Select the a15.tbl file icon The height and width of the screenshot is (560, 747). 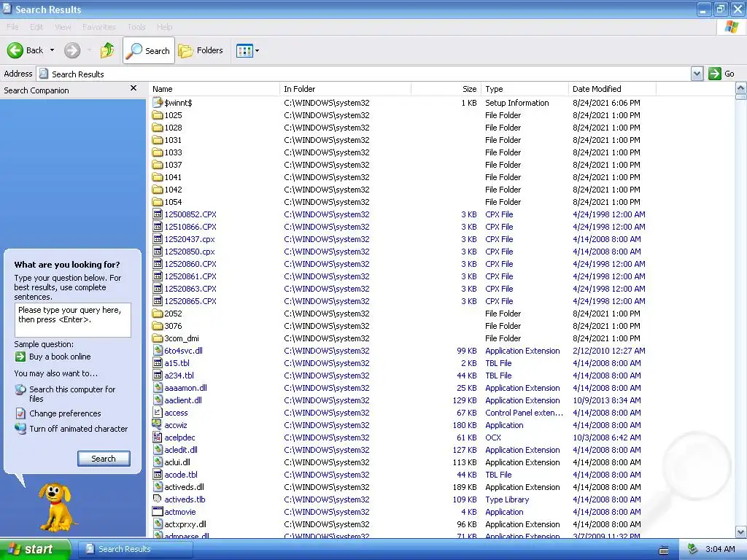[x=158, y=362]
